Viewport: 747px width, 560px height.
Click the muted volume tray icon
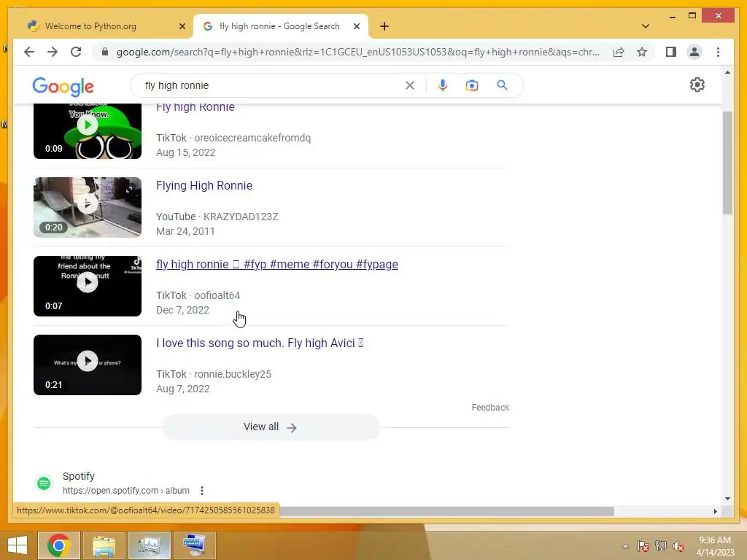[x=678, y=546]
